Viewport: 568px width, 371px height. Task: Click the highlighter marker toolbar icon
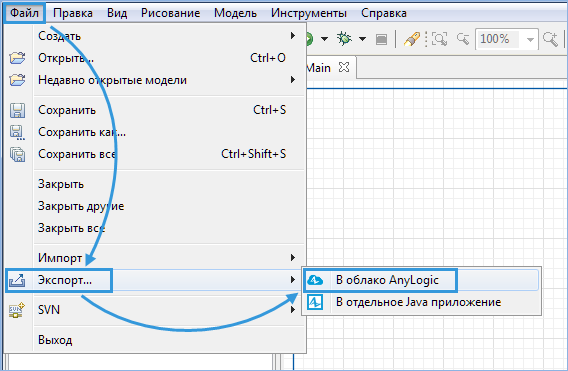(x=412, y=39)
